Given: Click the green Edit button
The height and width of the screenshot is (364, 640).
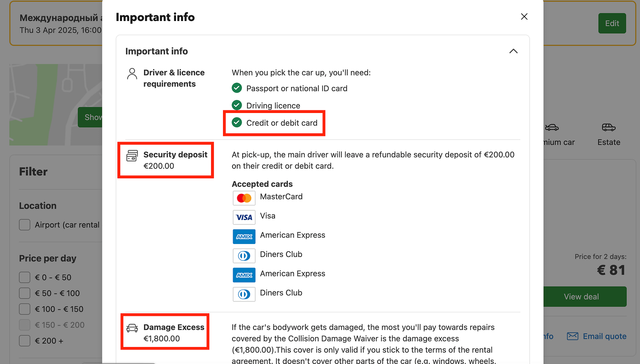Looking at the screenshot, I should 612,23.
